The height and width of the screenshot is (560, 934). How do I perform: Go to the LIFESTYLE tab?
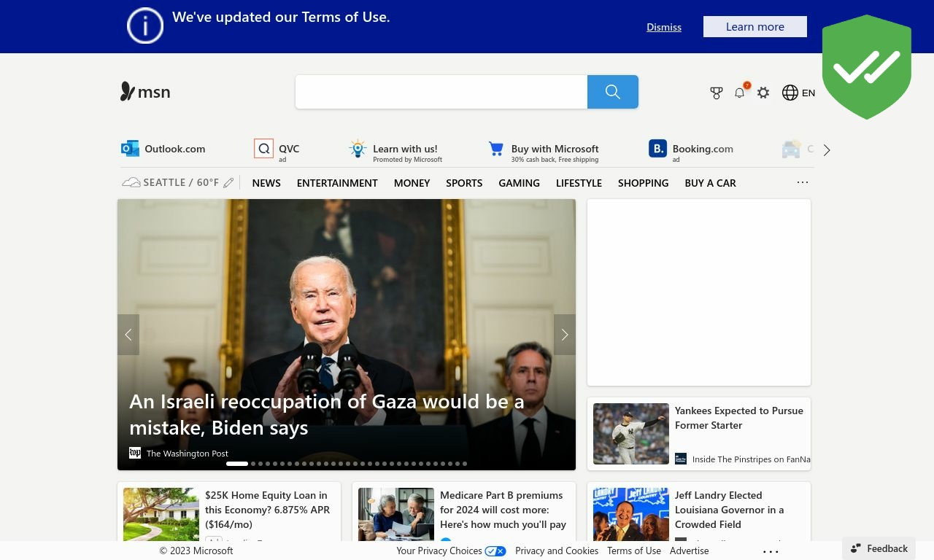point(579,183)
